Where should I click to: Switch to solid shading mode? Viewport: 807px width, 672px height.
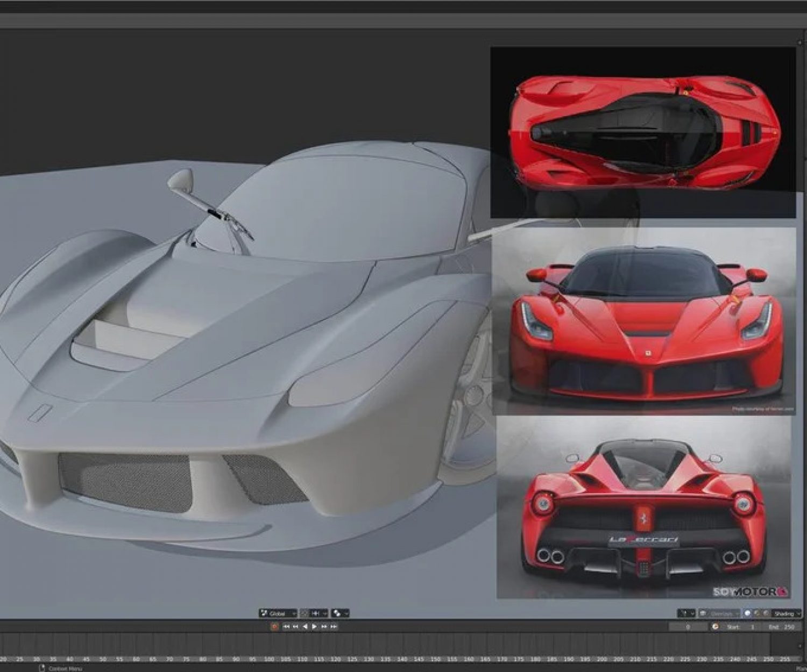[748, 613]
